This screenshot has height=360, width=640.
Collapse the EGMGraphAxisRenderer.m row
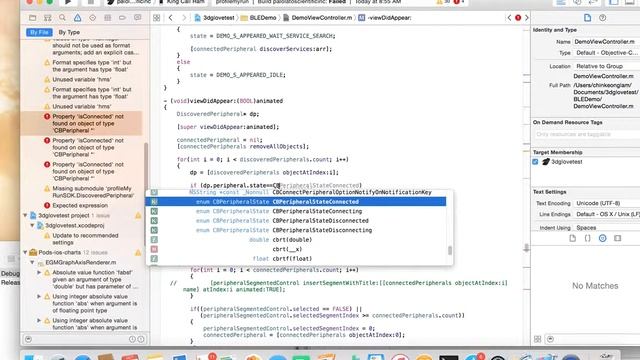32,262
